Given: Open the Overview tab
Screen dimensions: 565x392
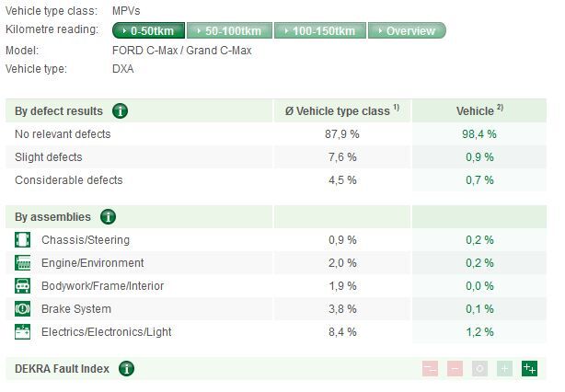Looking at the screenshot, I should tap(406, 31).
